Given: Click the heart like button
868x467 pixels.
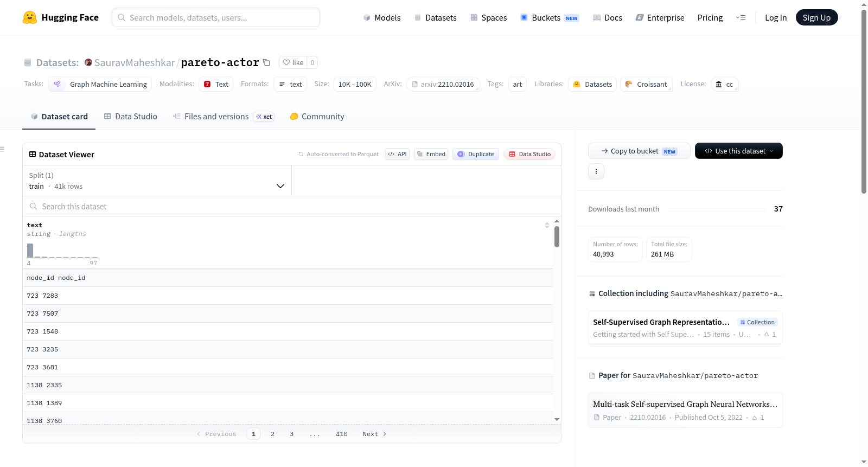Looking at the screenshot, I should [293, 62].
